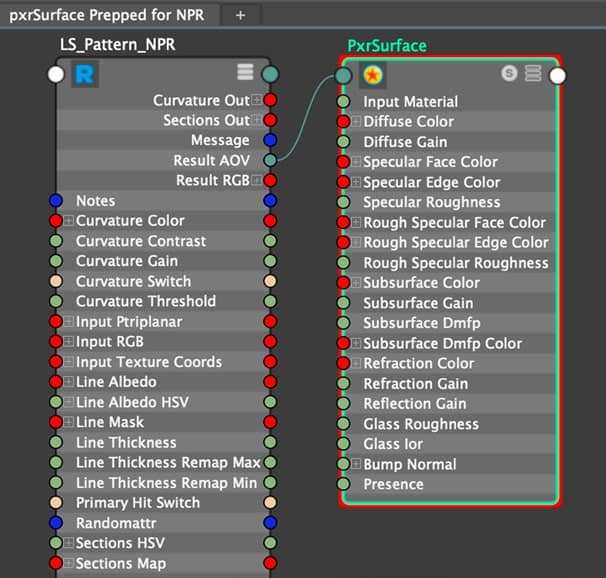
Task: Click the Subsurface Gain attribute label
Action: (x=418, y=303)
